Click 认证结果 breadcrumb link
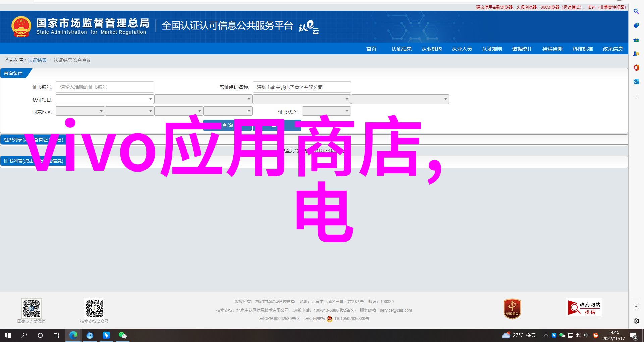The width and height of the screenshot is (644, 342). [37, 60]
